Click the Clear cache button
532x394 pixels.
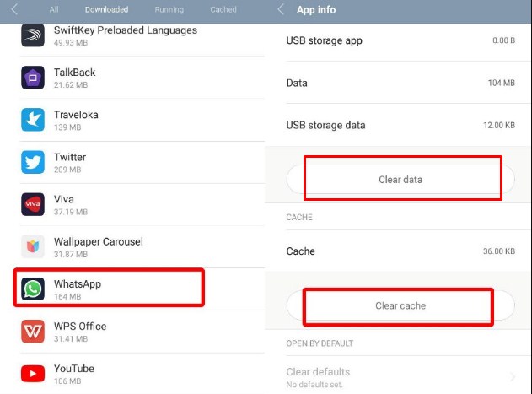(x=400, y=305)
